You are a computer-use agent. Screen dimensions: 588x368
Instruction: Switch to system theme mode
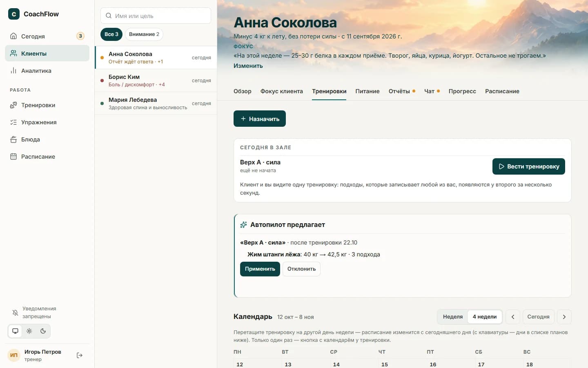coord(15,331)
